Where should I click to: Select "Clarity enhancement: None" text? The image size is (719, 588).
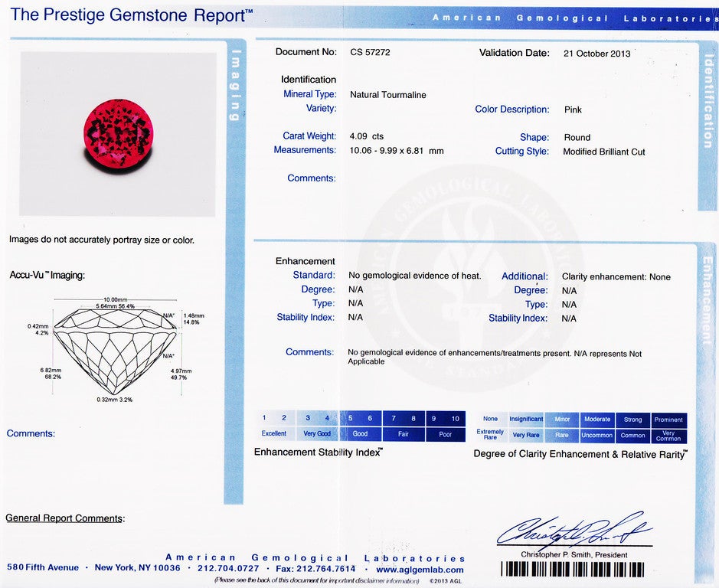[x=616, y=277]
